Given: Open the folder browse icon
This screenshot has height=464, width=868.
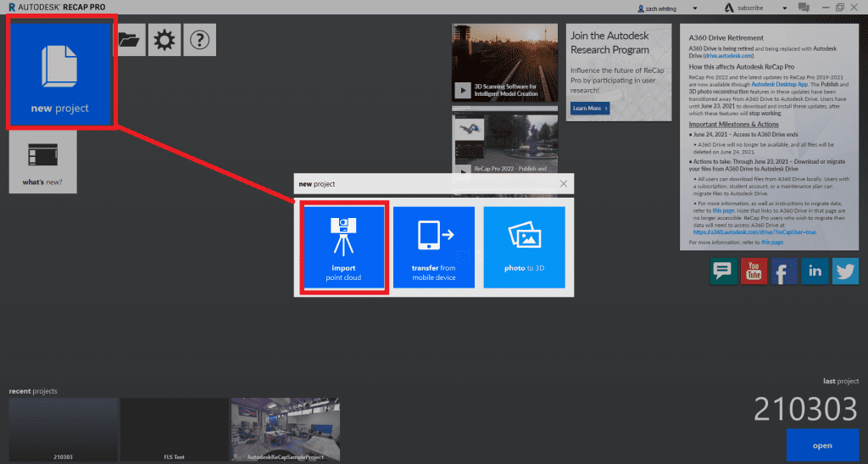Looking at the screenshot, I should (130, 40).
